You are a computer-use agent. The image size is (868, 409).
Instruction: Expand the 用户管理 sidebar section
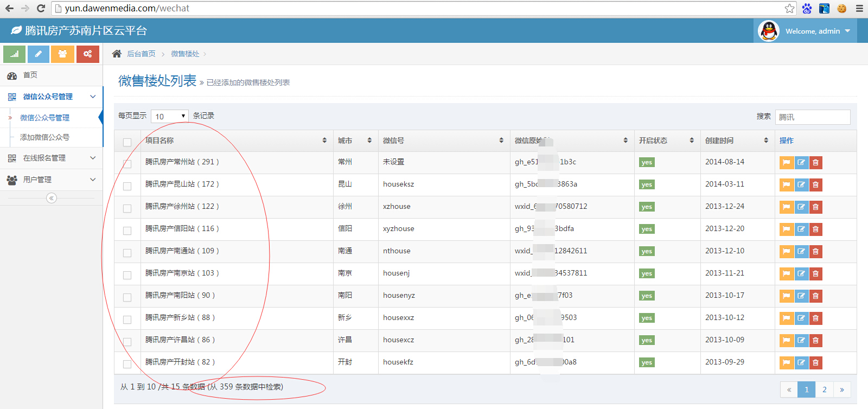tap(51, 180)
